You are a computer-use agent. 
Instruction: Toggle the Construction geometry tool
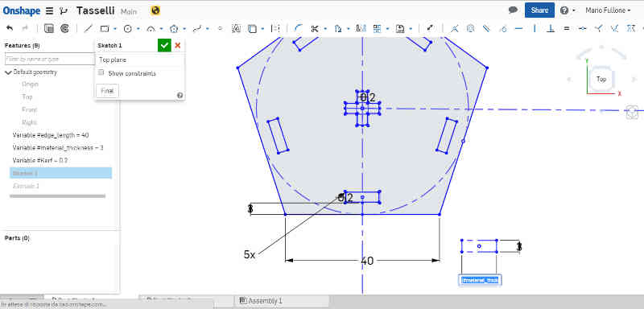pos(275,29)
